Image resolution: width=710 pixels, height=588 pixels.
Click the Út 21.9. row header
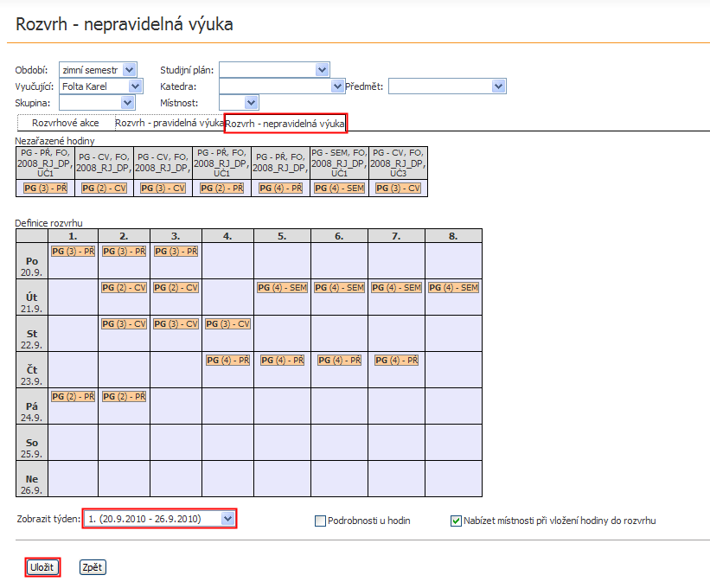32,297
